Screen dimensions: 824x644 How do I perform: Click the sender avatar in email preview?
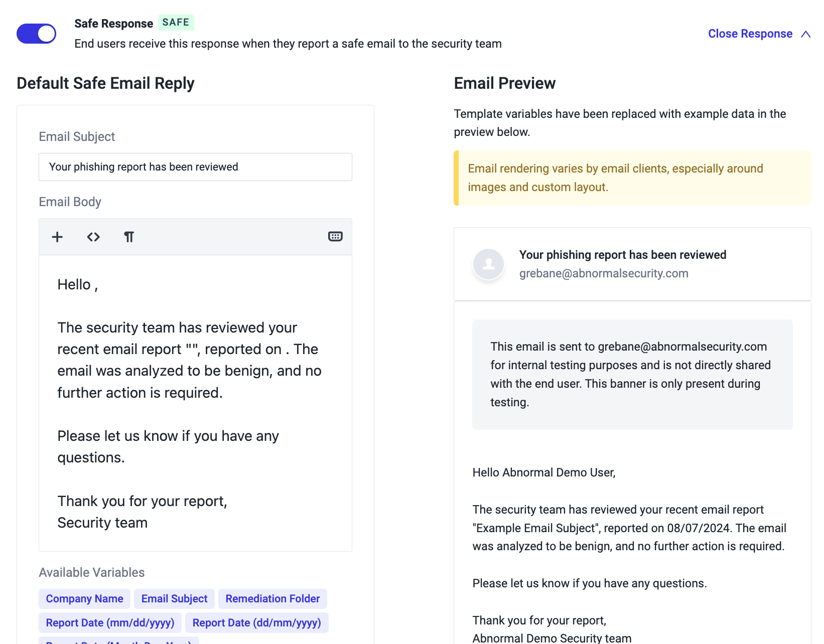point(488,264)
